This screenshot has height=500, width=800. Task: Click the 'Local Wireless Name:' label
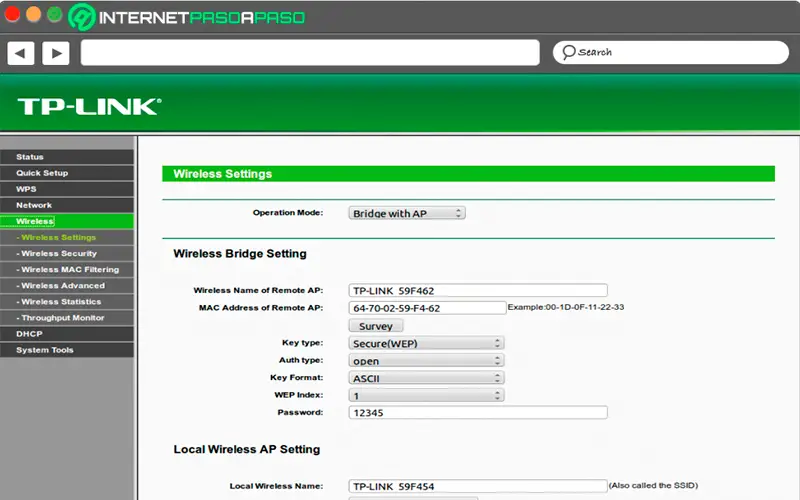click(x=276, y=486)
